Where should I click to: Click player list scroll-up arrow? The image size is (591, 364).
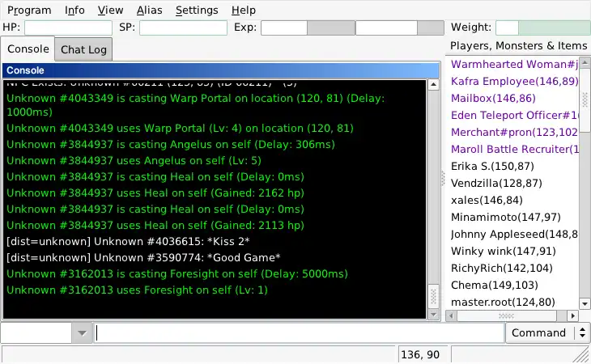(x=585, y=62)
